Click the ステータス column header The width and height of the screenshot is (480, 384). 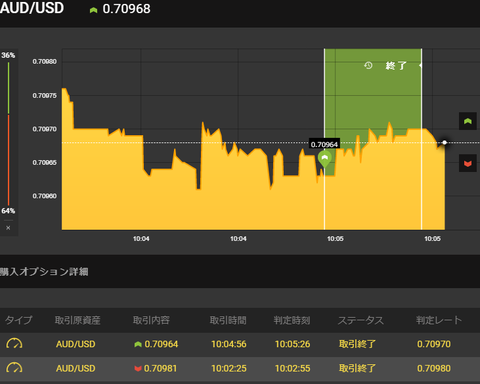tap(361, 320)
